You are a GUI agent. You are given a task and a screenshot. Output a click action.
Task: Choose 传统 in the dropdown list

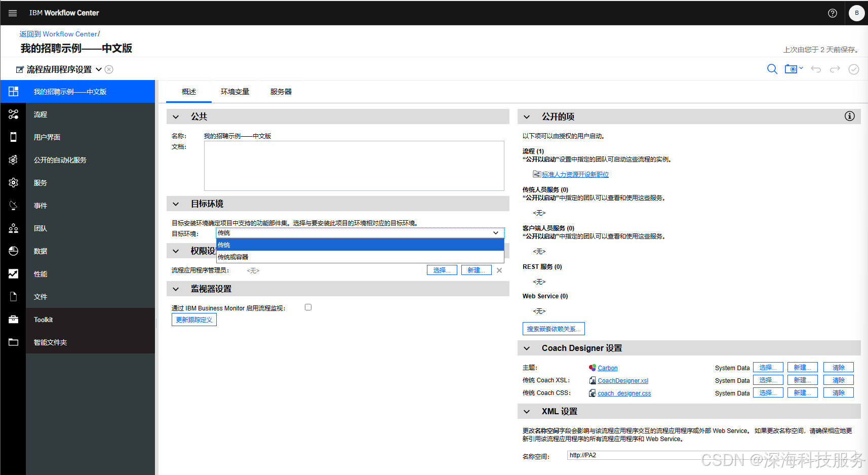[360, 245]
